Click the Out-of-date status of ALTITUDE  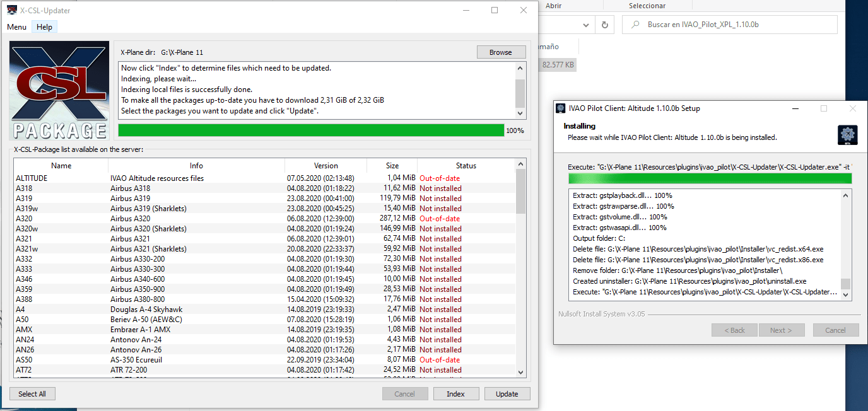440,178
